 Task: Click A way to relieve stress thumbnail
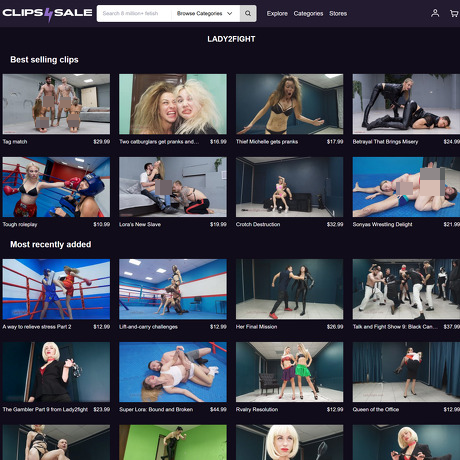pos(56,289)
